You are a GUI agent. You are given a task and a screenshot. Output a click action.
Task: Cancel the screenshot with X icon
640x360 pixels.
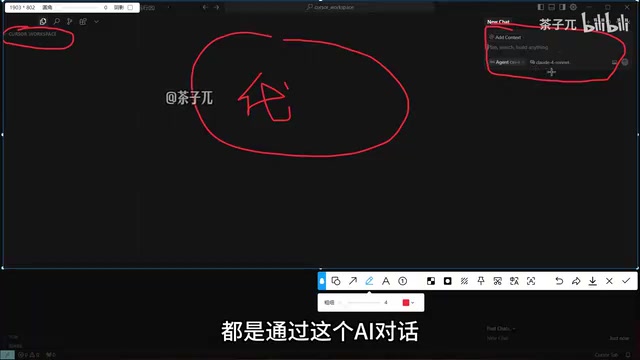[x=609, y=281]
